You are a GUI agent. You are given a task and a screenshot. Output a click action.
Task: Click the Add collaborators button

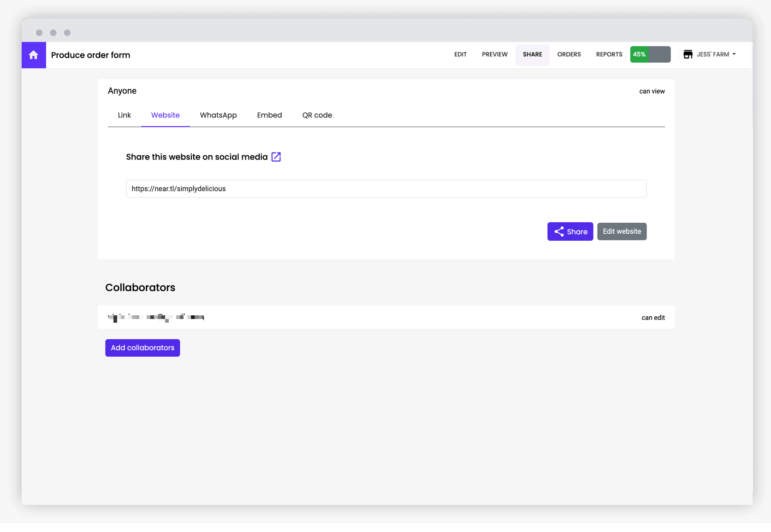[x=142, y=348]
